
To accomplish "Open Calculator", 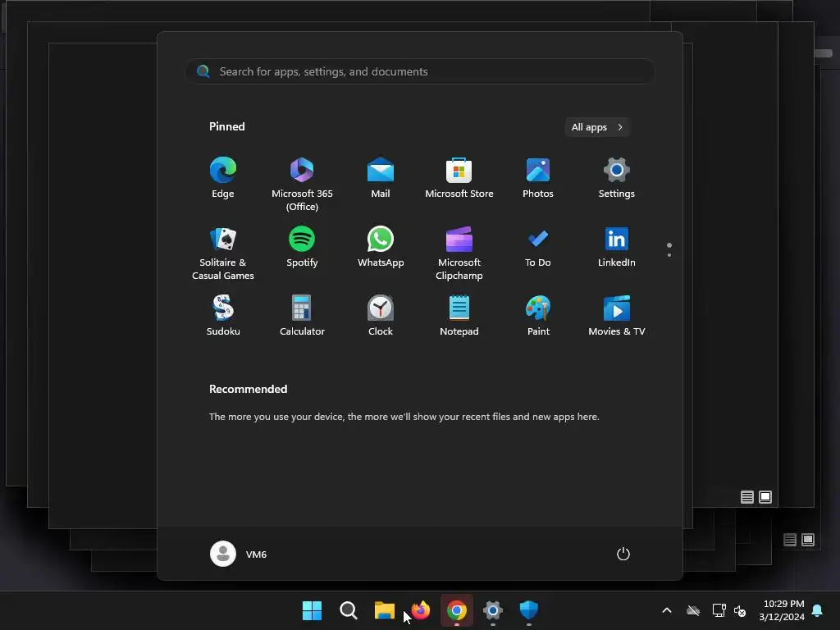I will (302, 316).
